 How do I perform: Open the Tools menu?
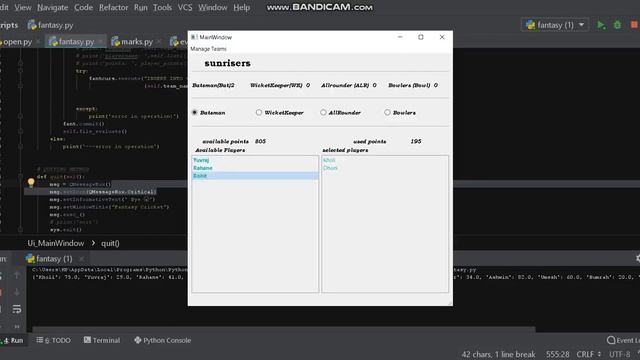click(162, 7)
